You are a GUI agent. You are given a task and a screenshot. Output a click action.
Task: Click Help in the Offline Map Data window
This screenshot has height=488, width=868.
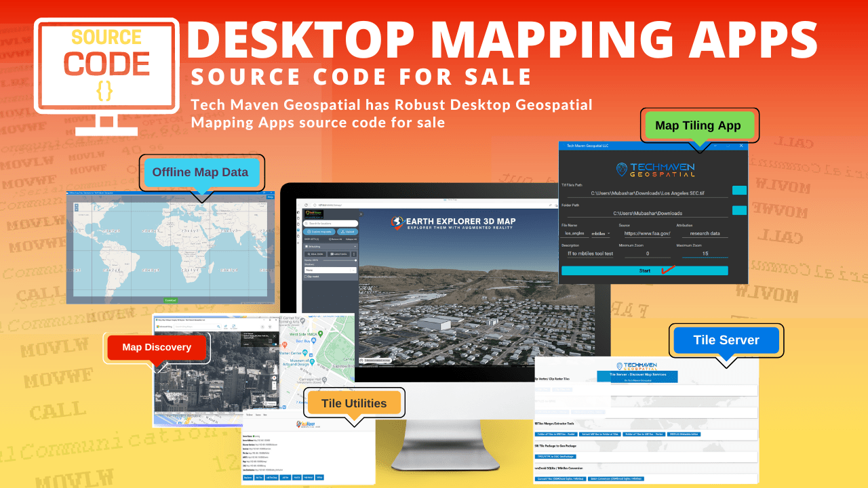[271, 197]
